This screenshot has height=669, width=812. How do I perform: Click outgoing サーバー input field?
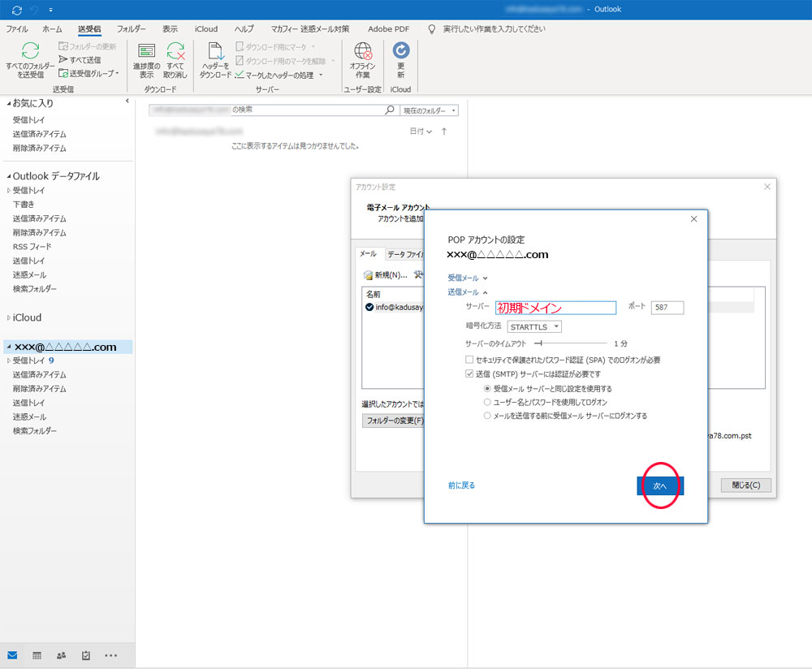click(x=555, y=308)
